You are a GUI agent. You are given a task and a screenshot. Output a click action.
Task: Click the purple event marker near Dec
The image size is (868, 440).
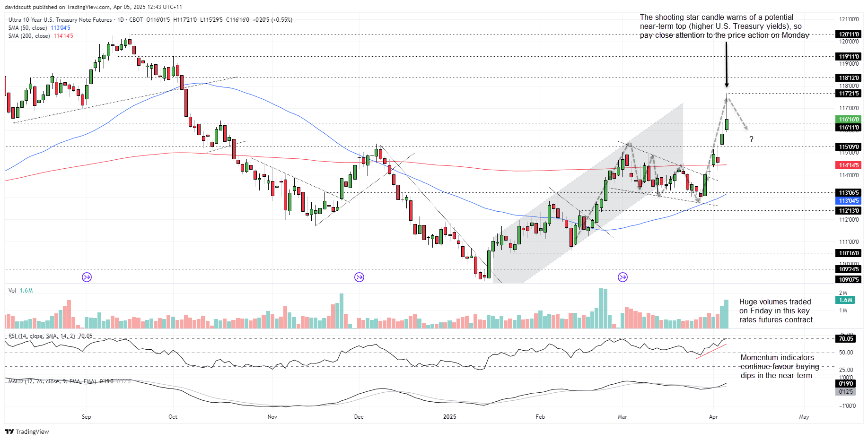(x=359, y=277)
